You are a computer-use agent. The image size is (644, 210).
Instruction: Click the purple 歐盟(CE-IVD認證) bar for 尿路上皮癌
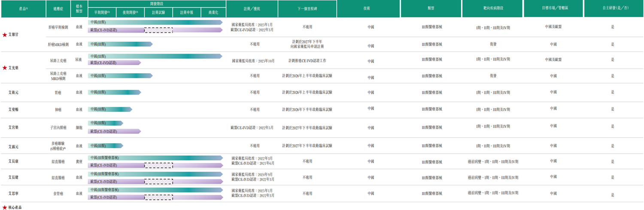tap(114, 63)
